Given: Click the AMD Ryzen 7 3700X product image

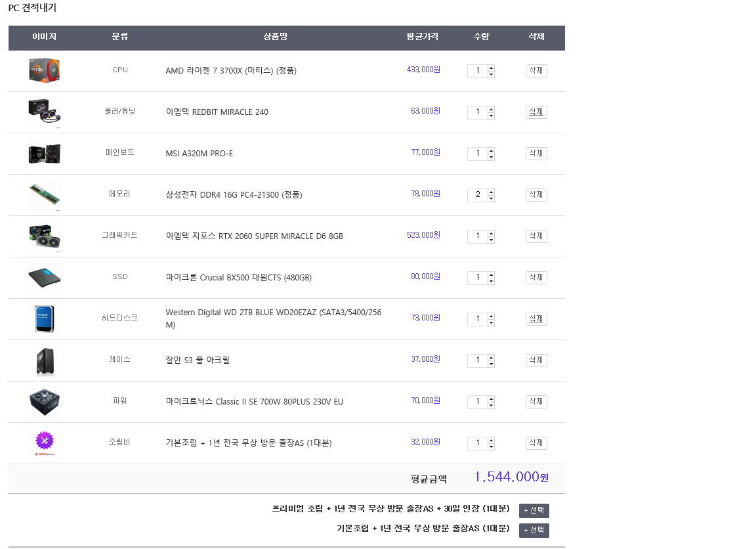Looking at the screenshot, I should coord(45,70).
